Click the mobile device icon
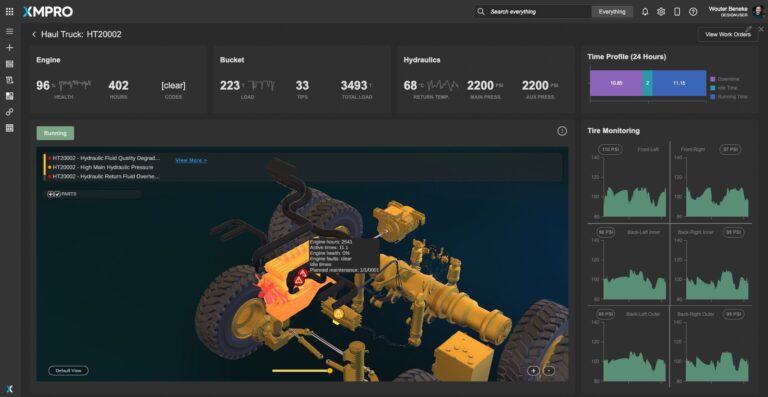This screenshot has height=397, width=768. [677, 12]
